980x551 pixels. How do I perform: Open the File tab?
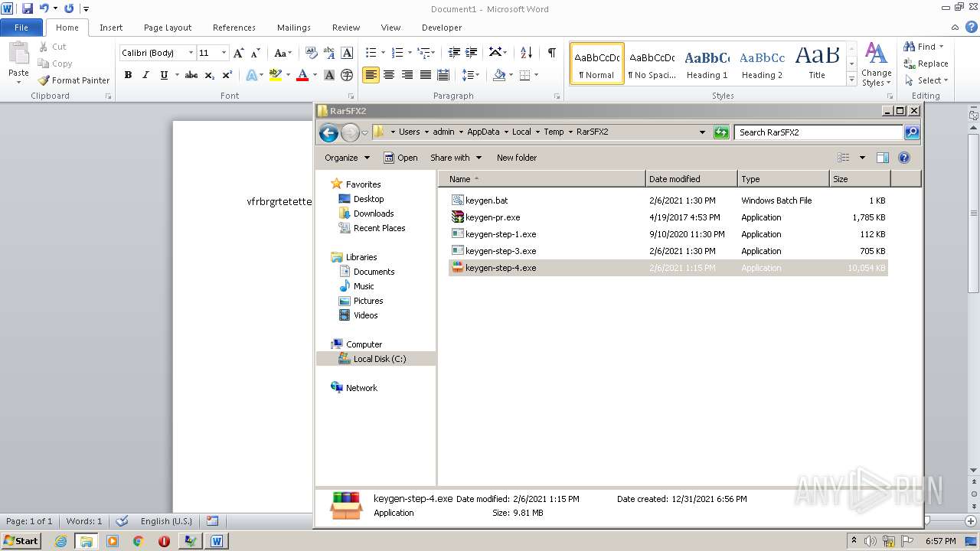21,28
